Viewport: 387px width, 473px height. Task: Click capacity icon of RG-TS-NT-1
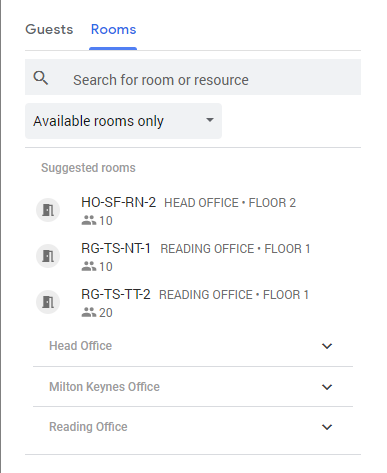click(89, 266)
